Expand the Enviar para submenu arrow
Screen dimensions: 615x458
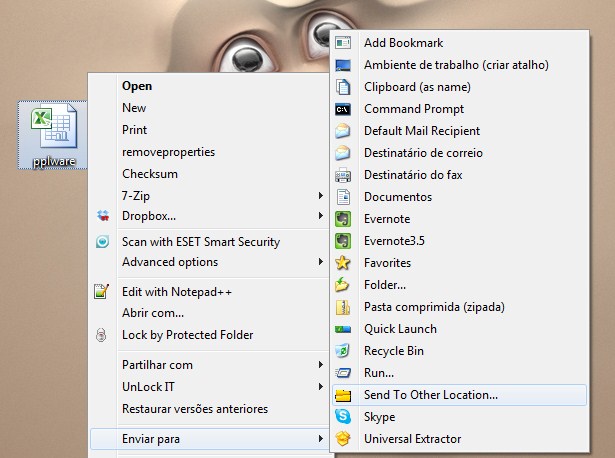pyautogui.click(x=321, y=438)
